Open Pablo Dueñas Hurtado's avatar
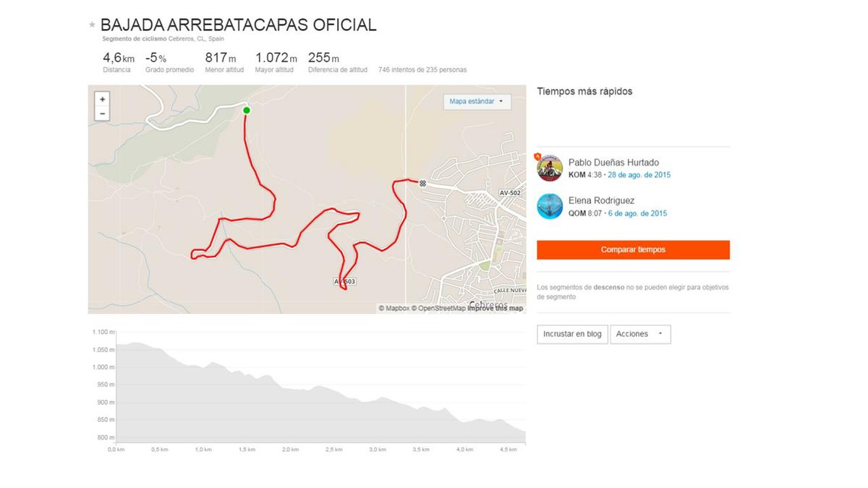This screenshot has height=488, width=868. [x=550, y=168]
